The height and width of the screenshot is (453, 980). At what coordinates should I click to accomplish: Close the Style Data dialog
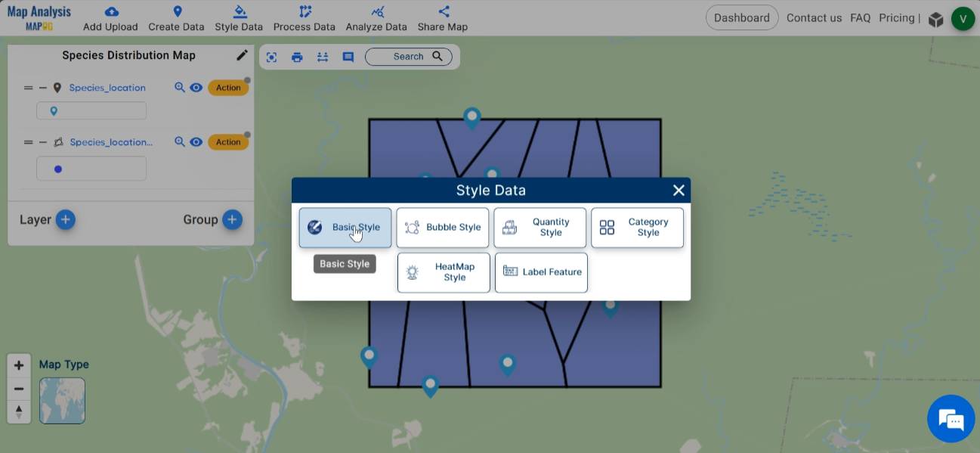[x=679, y=191]
